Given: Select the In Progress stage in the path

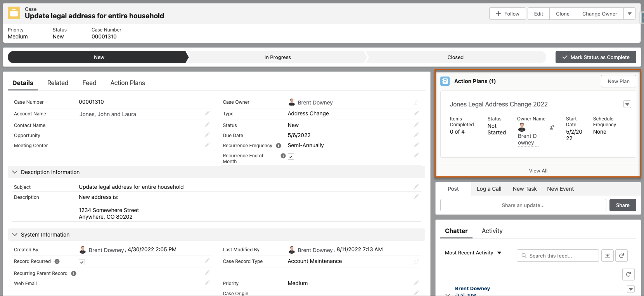Looking at the screenshot, I should (x=277, y=57).
